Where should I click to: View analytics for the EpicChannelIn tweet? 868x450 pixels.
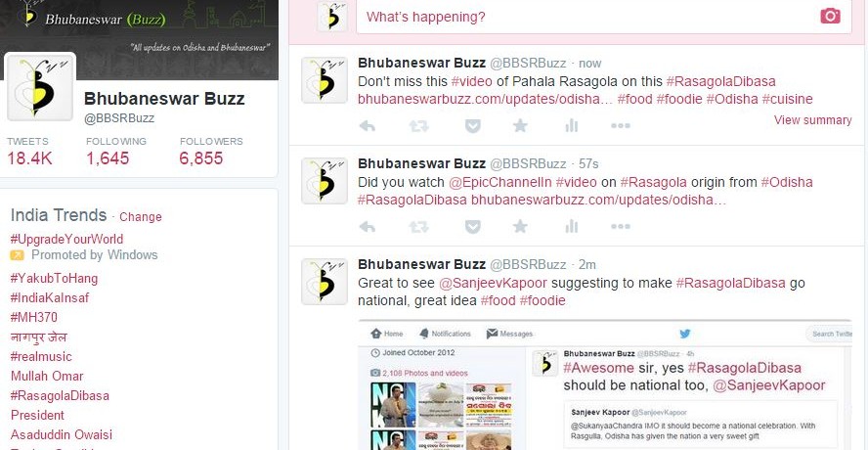click(x=571, y=226)
